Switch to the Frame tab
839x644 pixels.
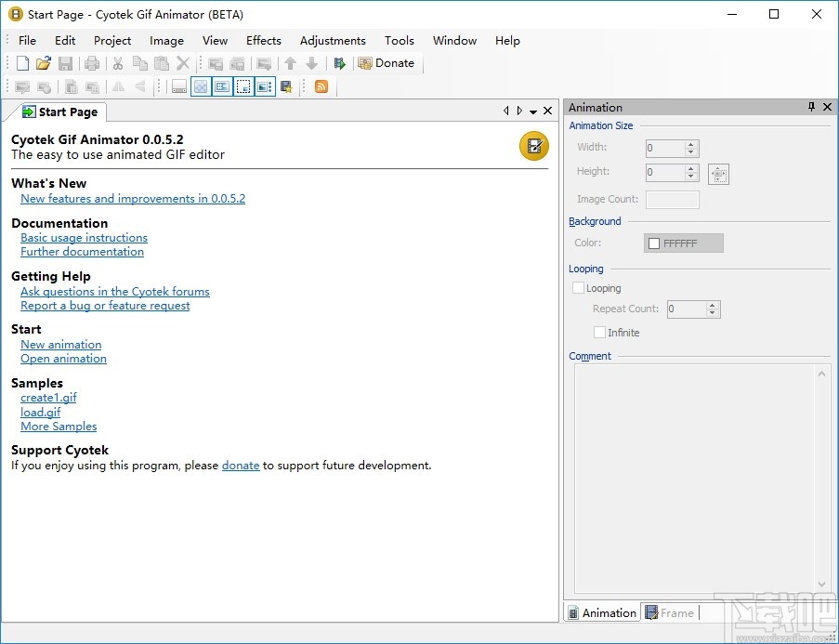click(669, 612)
